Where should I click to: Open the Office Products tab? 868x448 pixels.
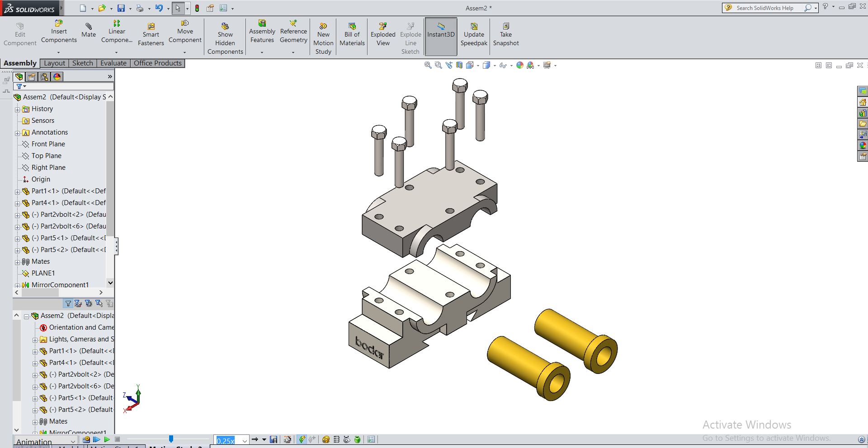tap(158, 63)
